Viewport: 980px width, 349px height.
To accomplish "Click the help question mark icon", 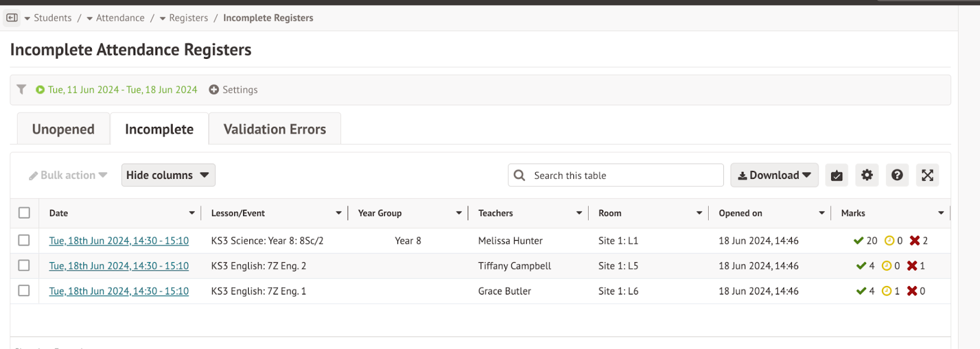I will (x=897, y=175).
